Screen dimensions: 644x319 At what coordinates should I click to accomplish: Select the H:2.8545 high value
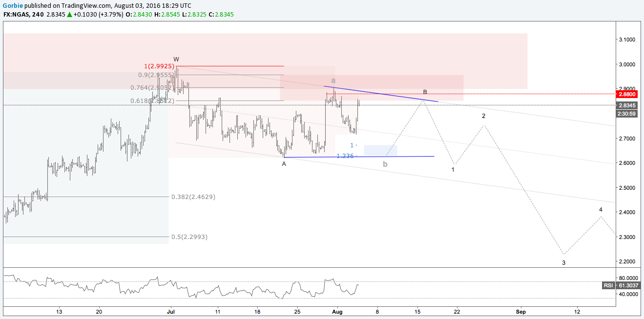coord(167,15)
